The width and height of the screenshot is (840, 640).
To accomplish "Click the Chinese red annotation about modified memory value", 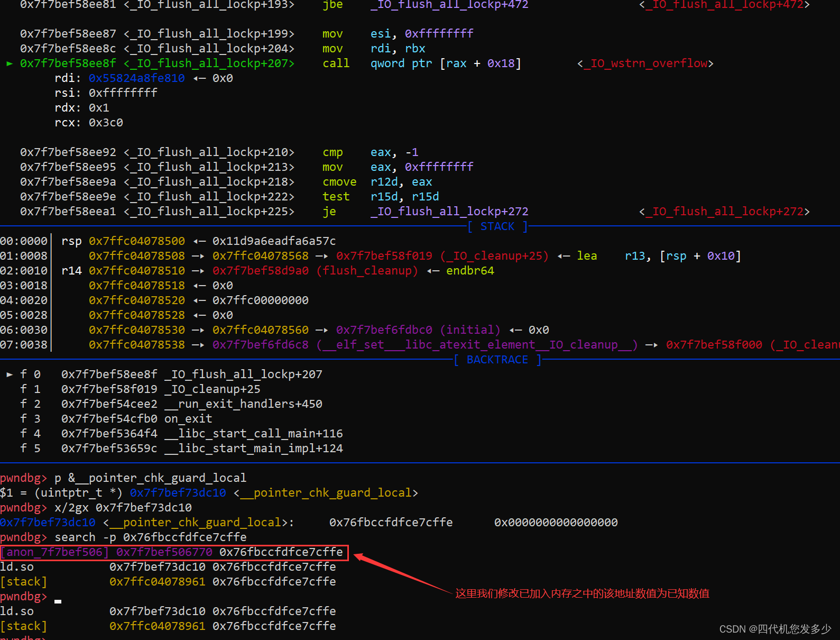I will [x=582, y=593].
